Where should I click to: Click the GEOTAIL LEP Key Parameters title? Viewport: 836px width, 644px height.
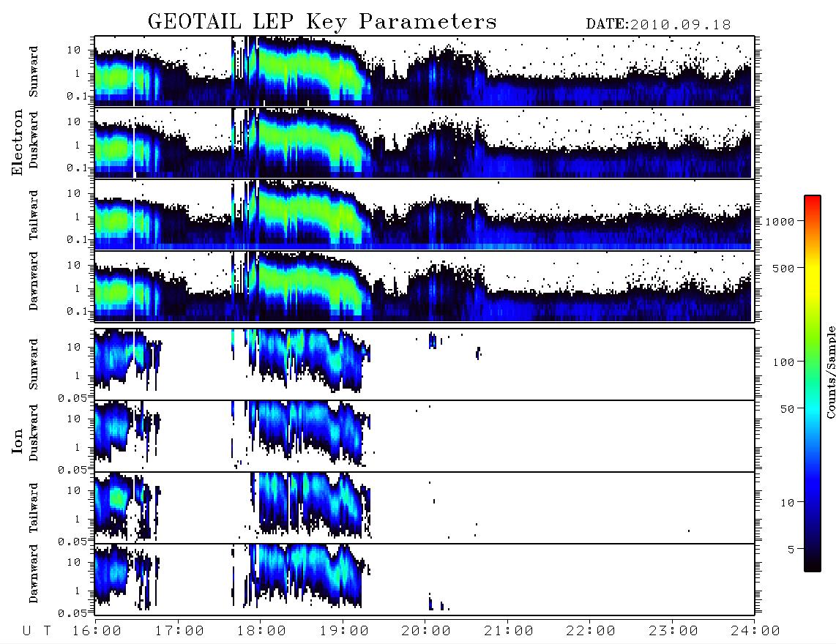coord(322,22)
